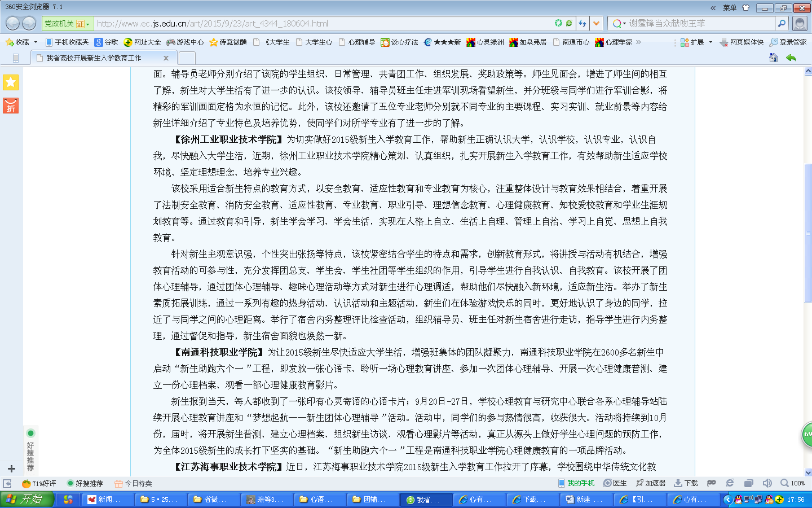The height and width of the screenshot is (508, 812).
Task: Toggle the sound mute speaker icon
Action: 767,483
